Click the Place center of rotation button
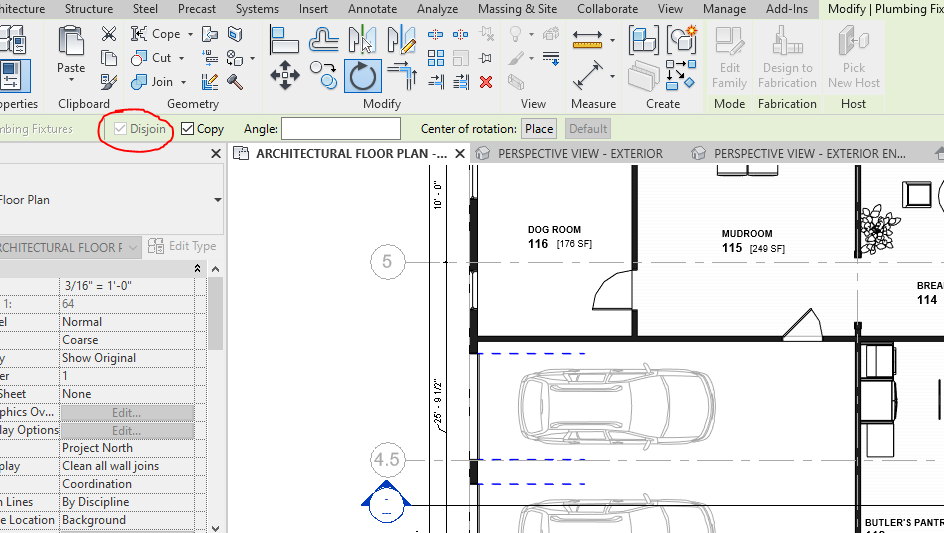Screen dimensions: 944x533 tap(539, 129)
